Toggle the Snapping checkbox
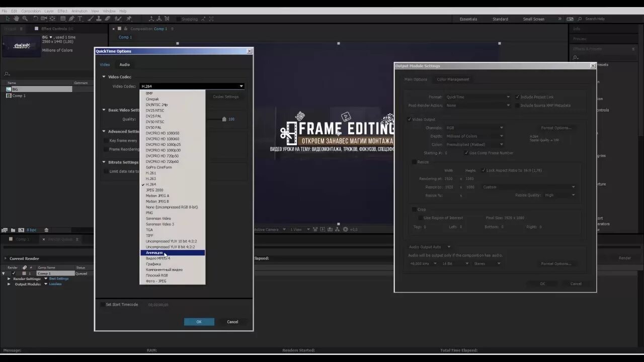 [x=179, y=19]
